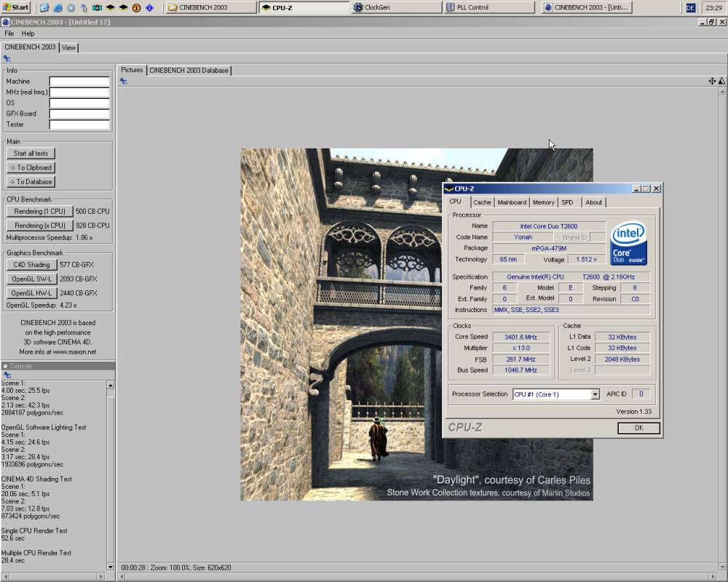Switch to the Mainboard tab in CPU-Z
The width and height of the screenshot is (728, 582).
(x=512, y=202)
